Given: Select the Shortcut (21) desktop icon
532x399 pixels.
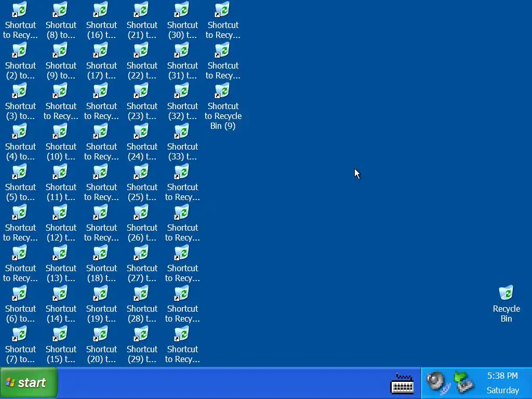Looking at the screenshot, I should [142, 21].
